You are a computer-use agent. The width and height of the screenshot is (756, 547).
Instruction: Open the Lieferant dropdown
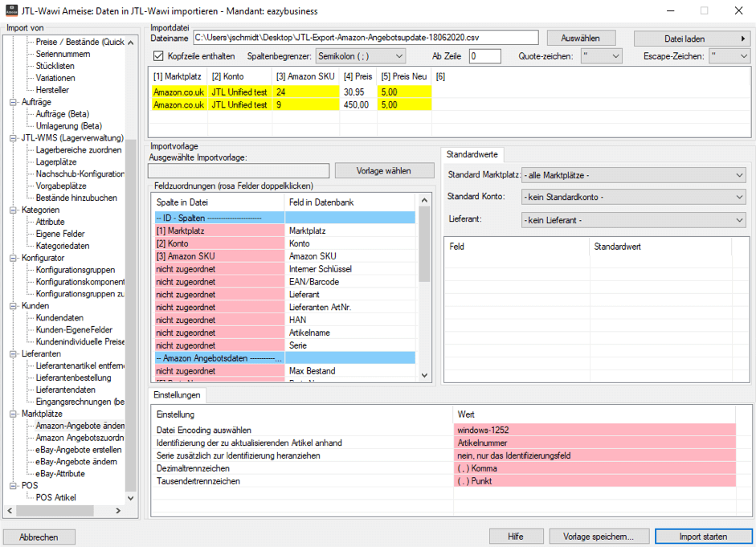pyautogui.click(x=634, y=220)
